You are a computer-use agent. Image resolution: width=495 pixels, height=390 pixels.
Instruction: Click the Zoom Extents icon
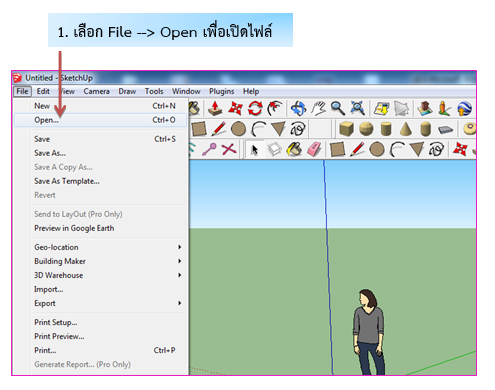click(357, 108)
